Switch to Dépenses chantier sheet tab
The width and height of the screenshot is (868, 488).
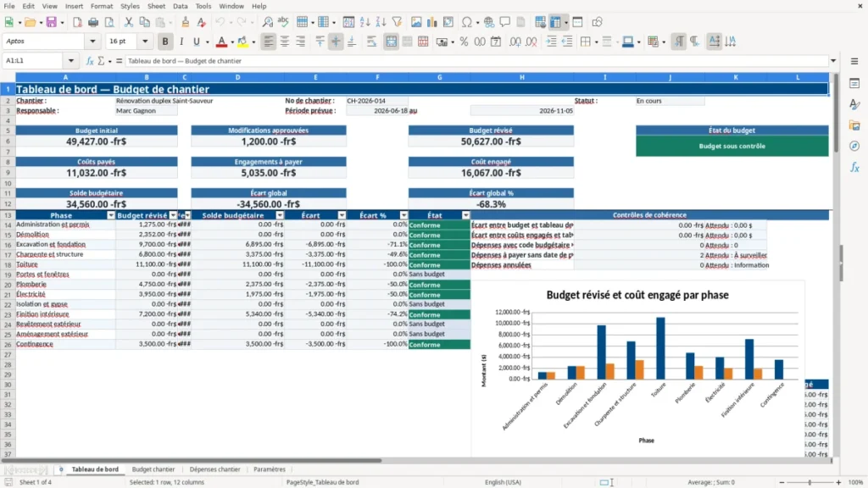(x=214, y=469)
